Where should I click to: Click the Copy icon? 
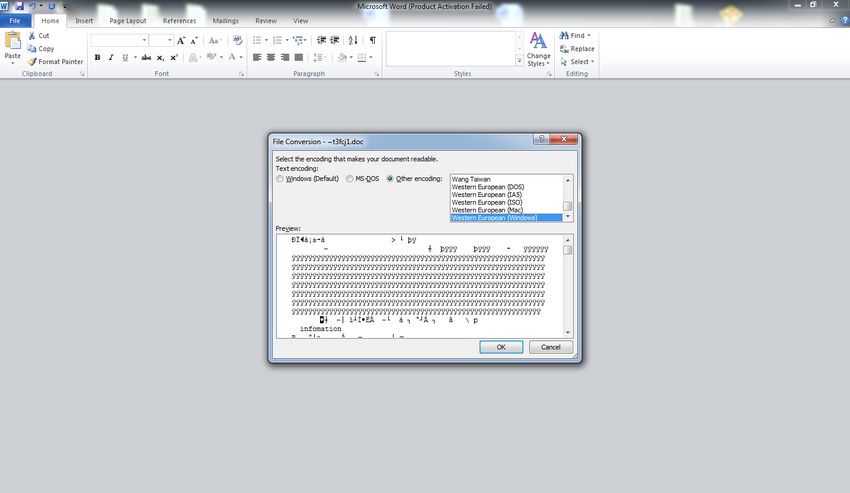32,49
